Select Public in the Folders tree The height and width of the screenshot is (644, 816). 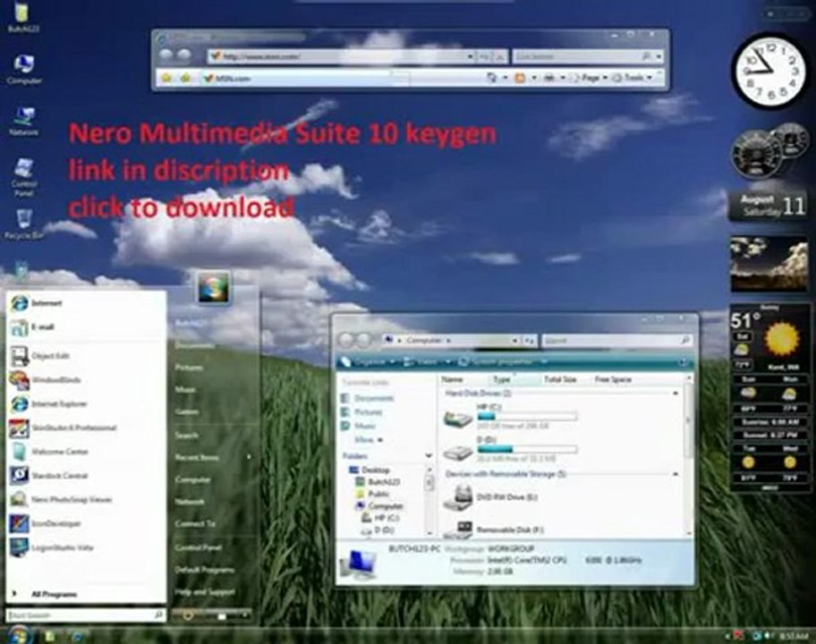(372, 494)
